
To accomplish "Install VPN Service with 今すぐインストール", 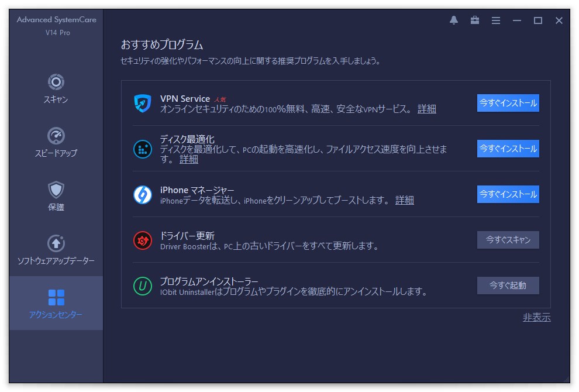I will [508, 103].
